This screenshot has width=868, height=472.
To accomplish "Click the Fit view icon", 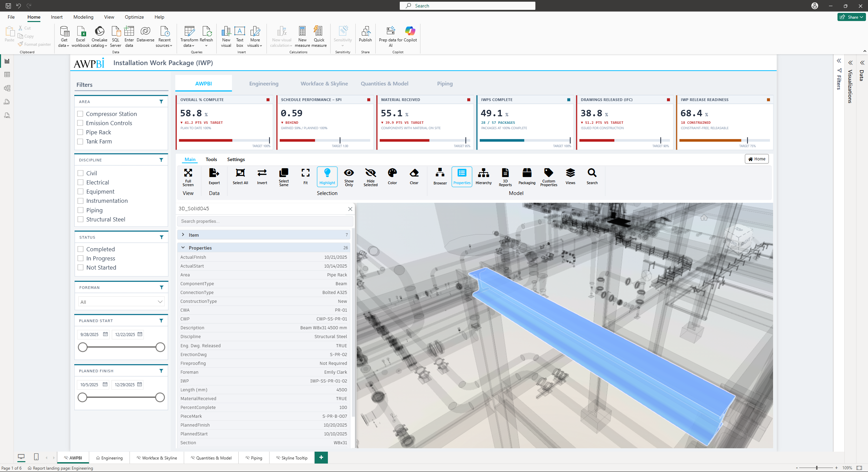I will click(305, 177).
